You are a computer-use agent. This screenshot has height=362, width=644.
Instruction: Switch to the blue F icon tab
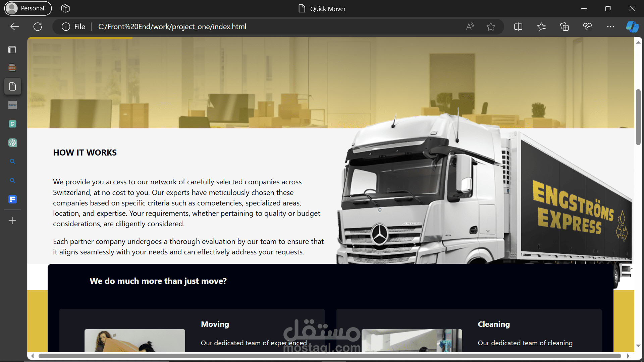click(x=12, y=199)
